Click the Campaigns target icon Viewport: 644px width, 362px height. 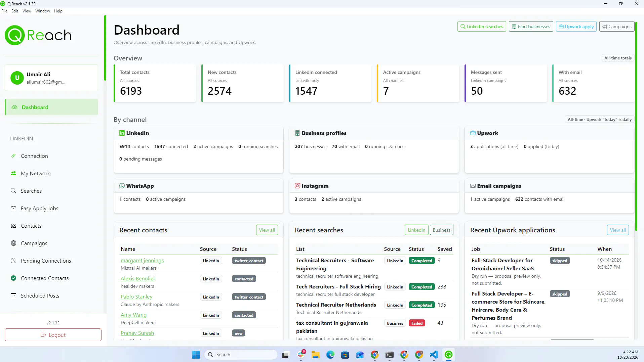coord(13,243)
